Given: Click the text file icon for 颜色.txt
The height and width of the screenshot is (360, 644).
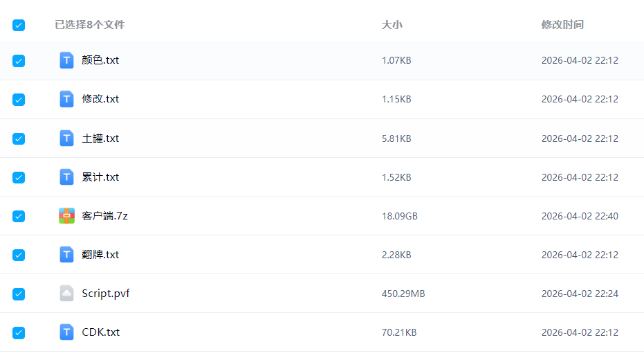Looking at the screenshot, I should 66,60.
